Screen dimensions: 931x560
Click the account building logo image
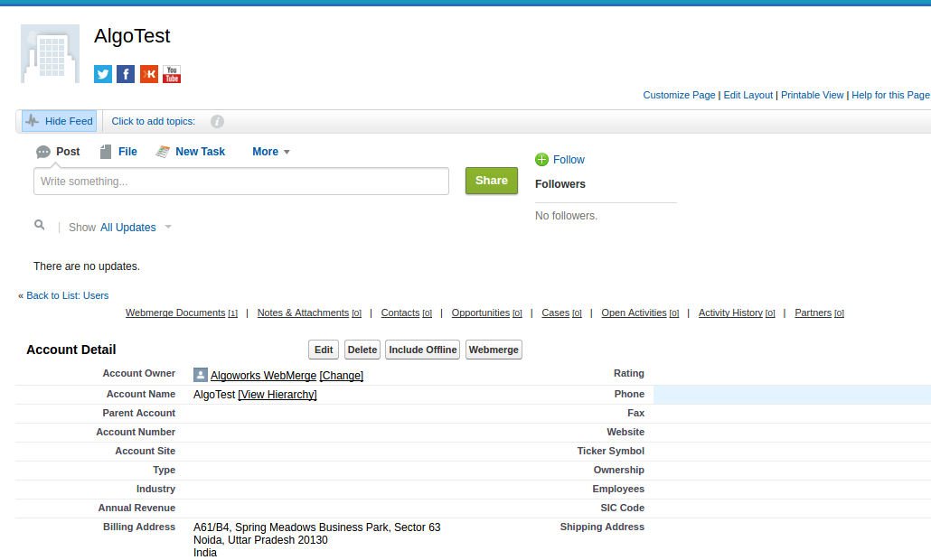click(50, 54)
